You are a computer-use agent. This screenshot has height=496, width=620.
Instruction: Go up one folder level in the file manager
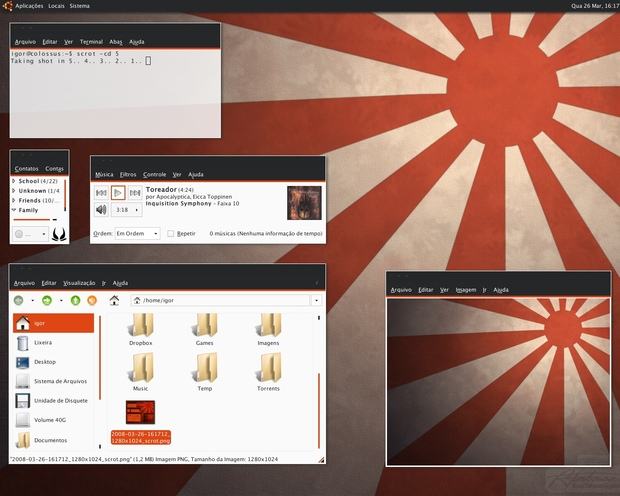[75, 300]
